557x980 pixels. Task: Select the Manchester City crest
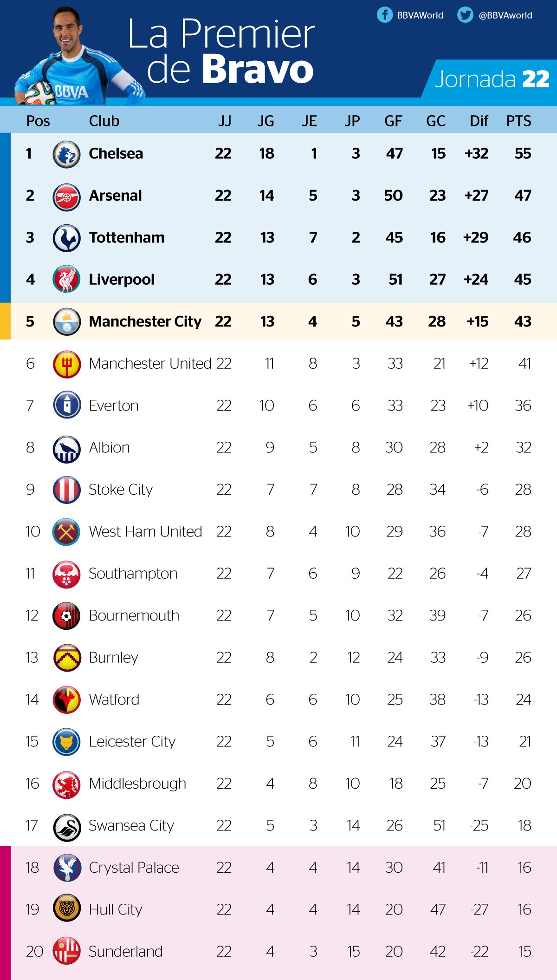pyautogui.click(x=67, y=322)
